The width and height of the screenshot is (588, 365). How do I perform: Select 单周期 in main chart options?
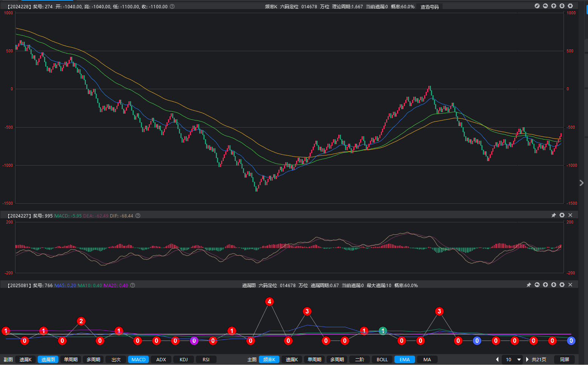click(315, 359)
